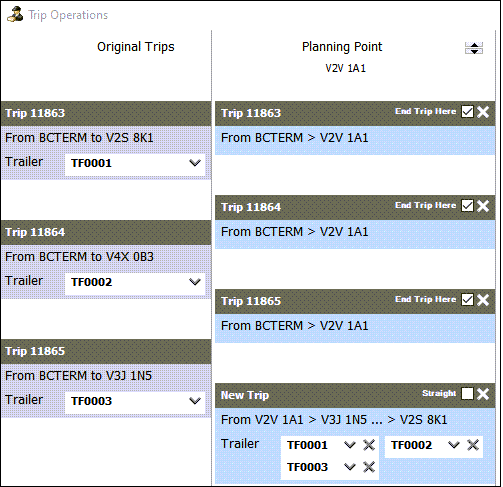Uncheck End Trip Here for Trip 11865

pyautogui.click(x=467, y=300)
